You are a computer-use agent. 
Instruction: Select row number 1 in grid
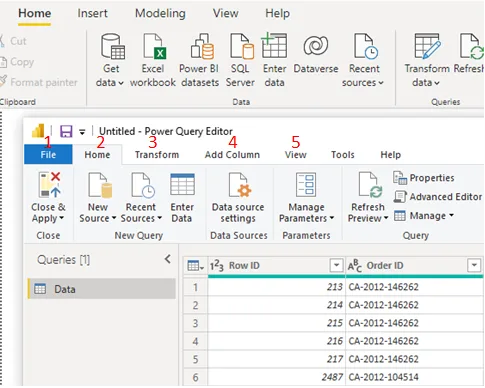(x=196, y=287)
